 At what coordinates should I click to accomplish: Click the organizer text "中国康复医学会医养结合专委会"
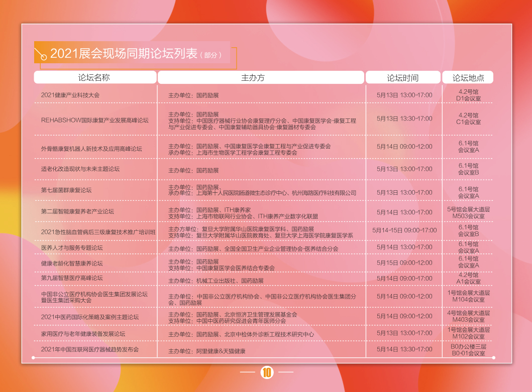click(x=236, y=268)
